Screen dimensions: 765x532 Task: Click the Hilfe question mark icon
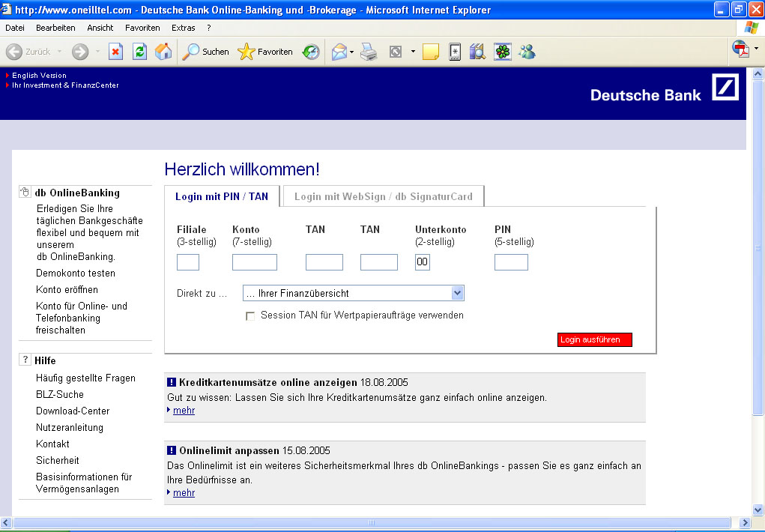(25, 359)
